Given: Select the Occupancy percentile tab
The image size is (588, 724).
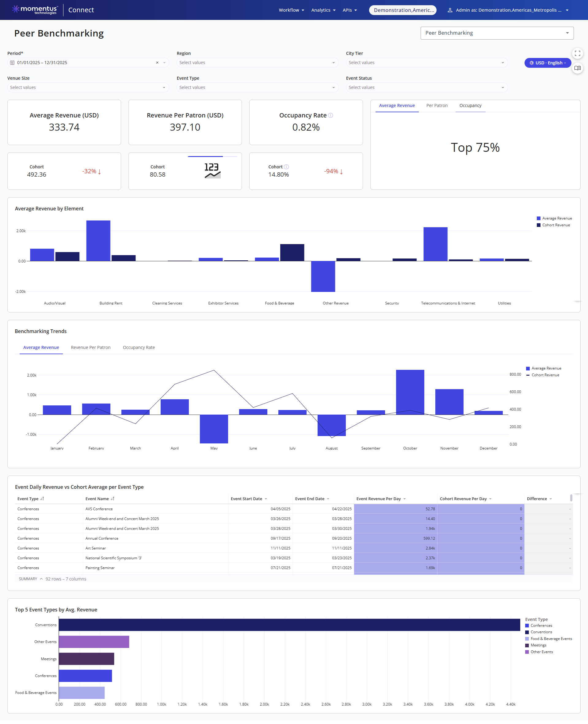Looking at the screenshot, I should tap(470, 105).
